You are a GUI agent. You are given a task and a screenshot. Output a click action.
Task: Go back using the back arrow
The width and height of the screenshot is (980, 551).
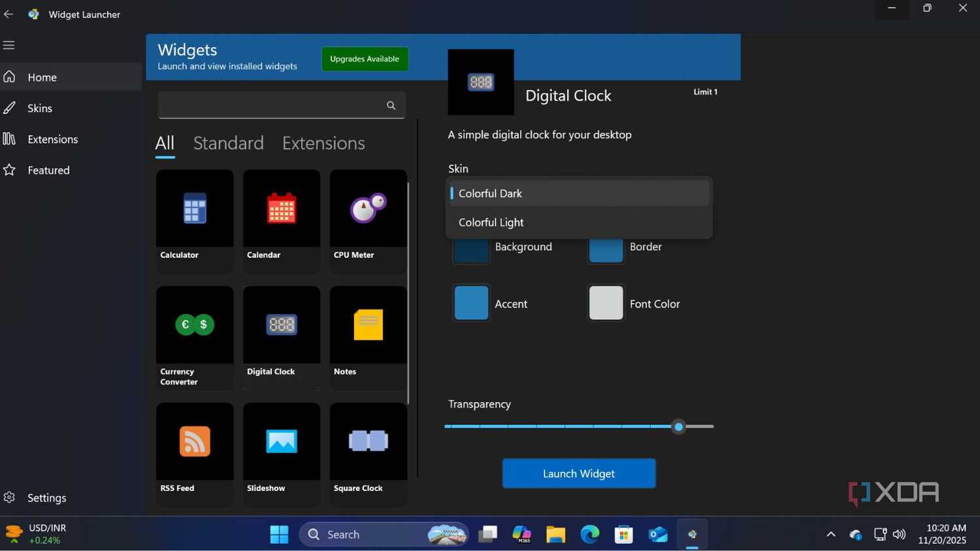tap(8, 14)
